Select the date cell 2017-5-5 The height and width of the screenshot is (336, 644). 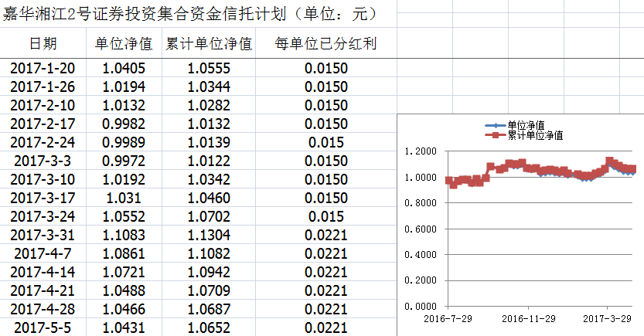pyautogui.click(x=43, y=328)
